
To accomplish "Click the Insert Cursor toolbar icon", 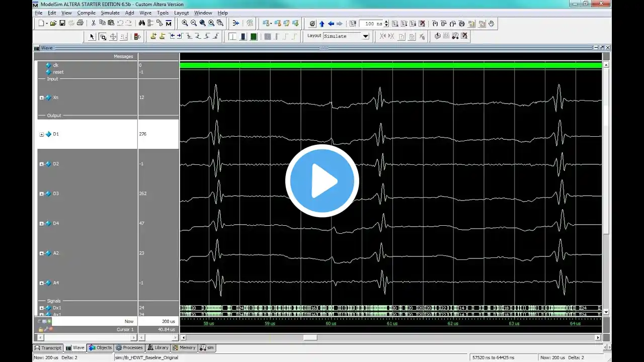I will tap(153, 36).
